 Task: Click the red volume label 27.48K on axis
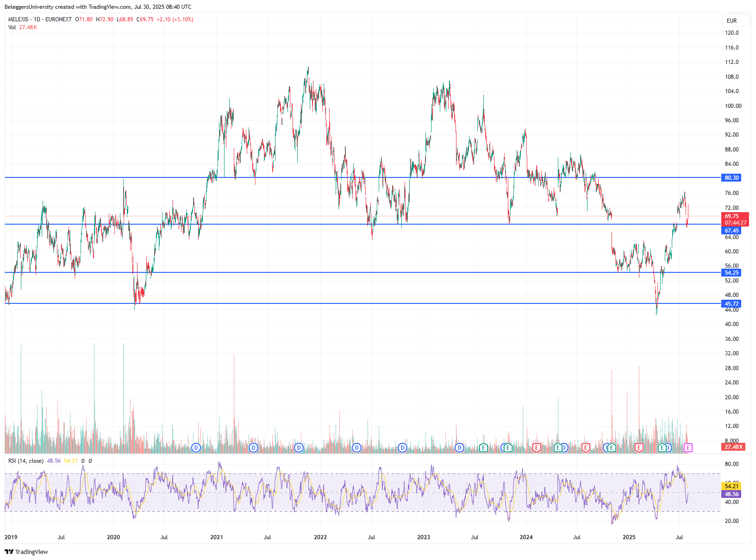(733, 447)
